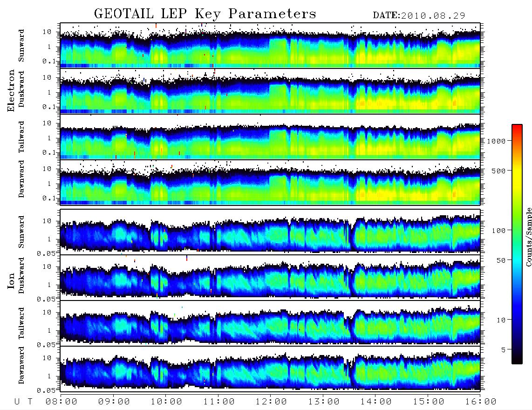The width and height of the screenshot is (532, 410).
Task: Click the 10 tick of Electron Duskward panel
Action: coord(47,77)
